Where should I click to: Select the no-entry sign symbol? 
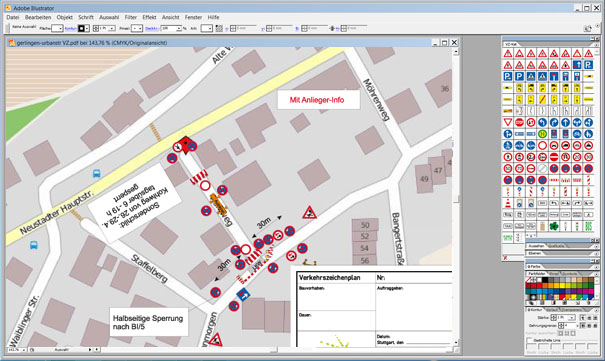click(x=554, y=157)
